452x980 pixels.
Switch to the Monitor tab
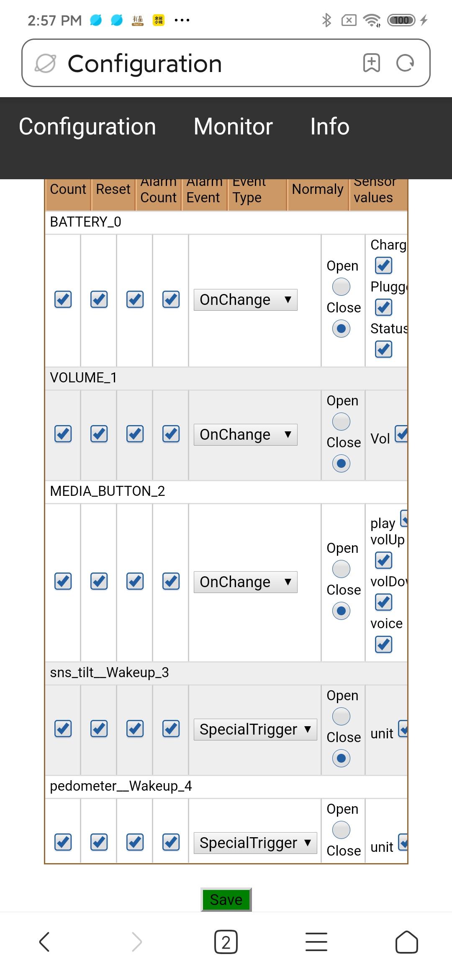click(233, 126)
